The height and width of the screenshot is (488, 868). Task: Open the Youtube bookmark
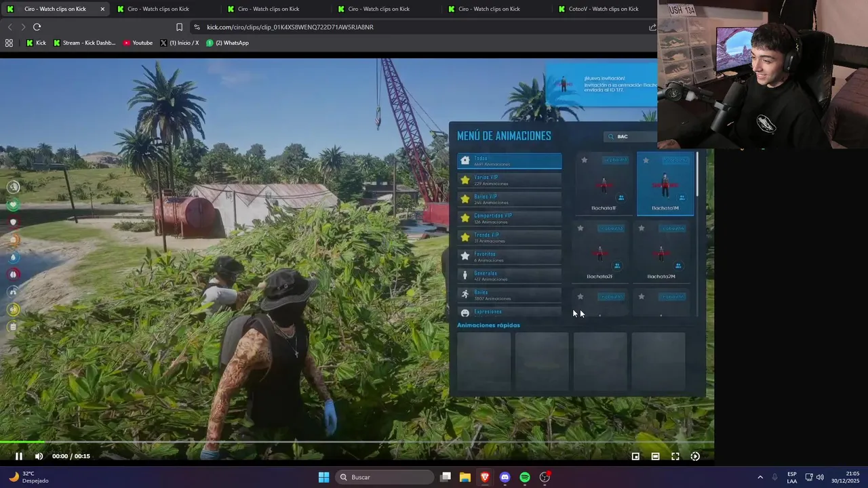pyautogui.click(x=138, y=43)
